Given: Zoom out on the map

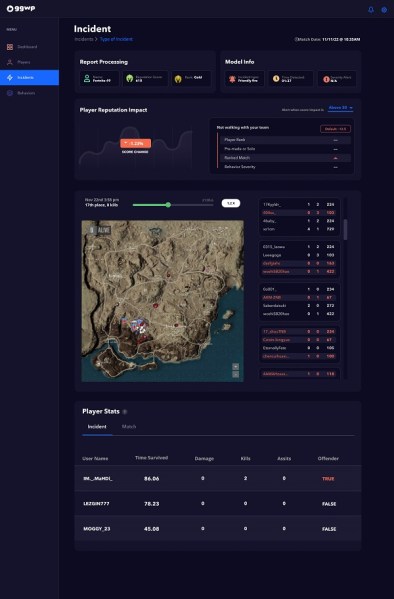Looking at the screenshot, I should point(235,374).
